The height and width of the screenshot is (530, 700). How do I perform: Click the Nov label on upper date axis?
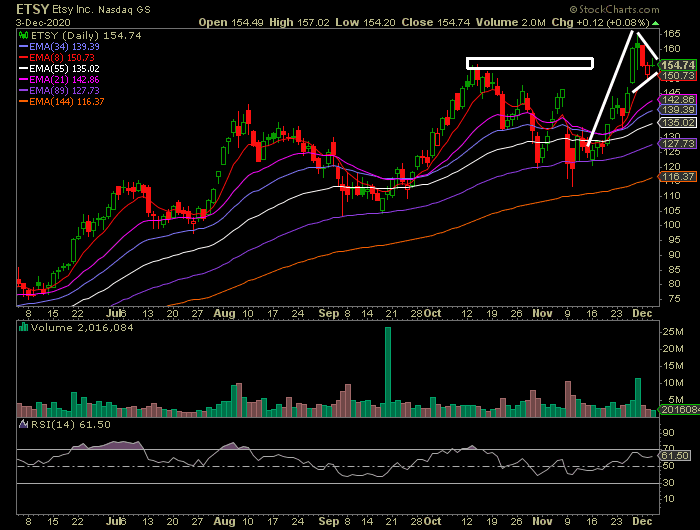tap(542, 313)
